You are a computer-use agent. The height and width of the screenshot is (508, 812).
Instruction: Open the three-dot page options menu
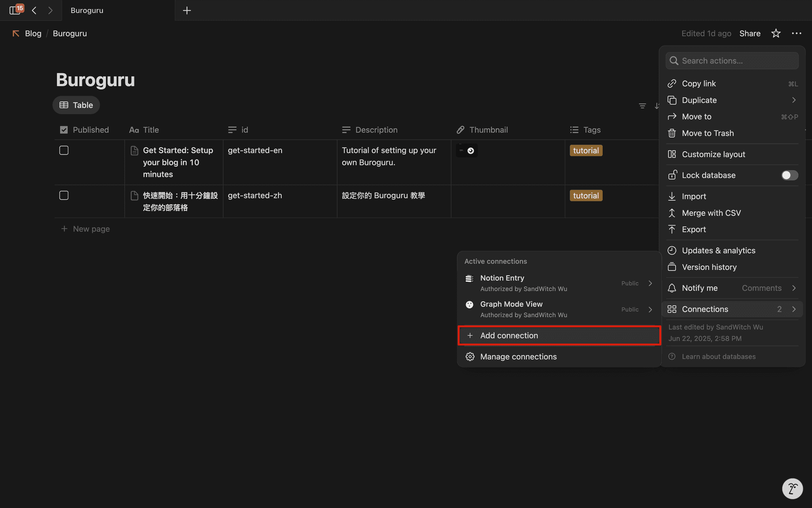point(796,33)
